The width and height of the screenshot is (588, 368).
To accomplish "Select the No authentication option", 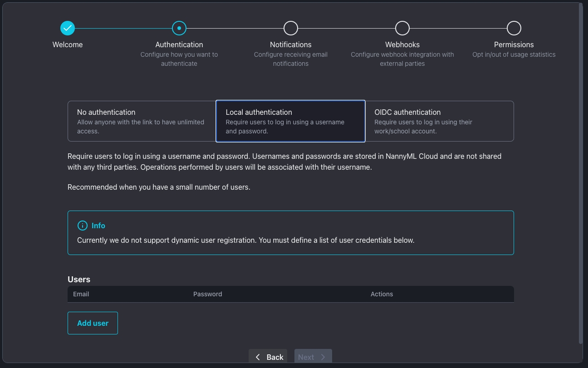I will (142, 121).
